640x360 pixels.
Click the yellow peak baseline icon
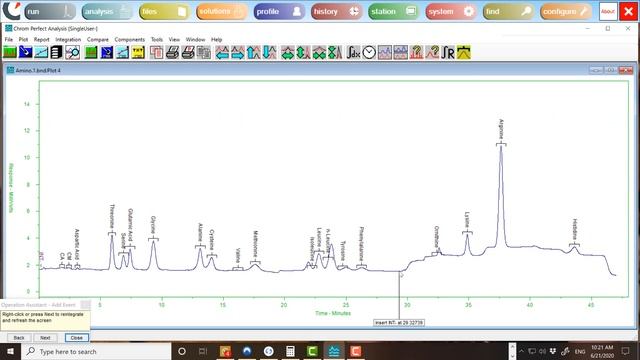464,53
